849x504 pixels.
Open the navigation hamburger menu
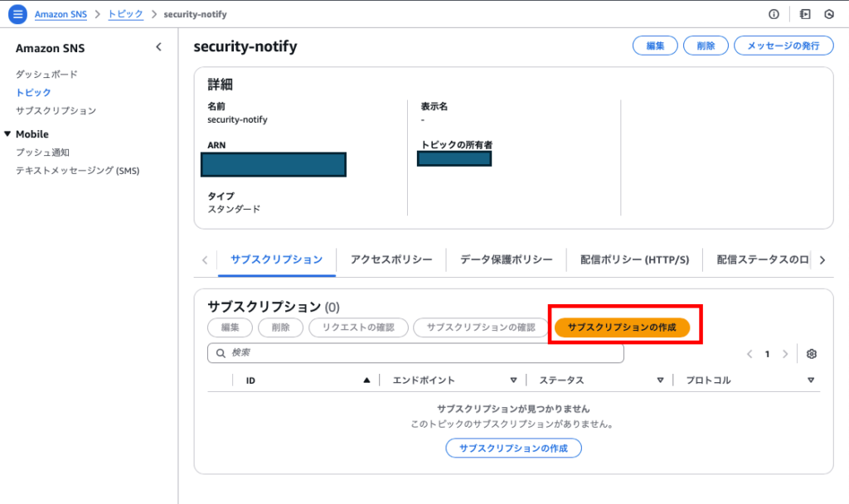(17, 13)
